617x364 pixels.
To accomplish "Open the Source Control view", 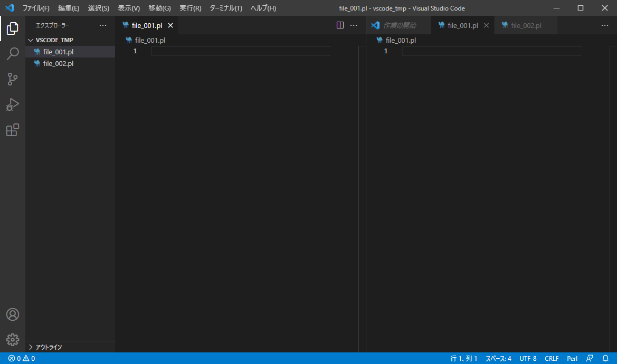I will click(x=13, y=79).
